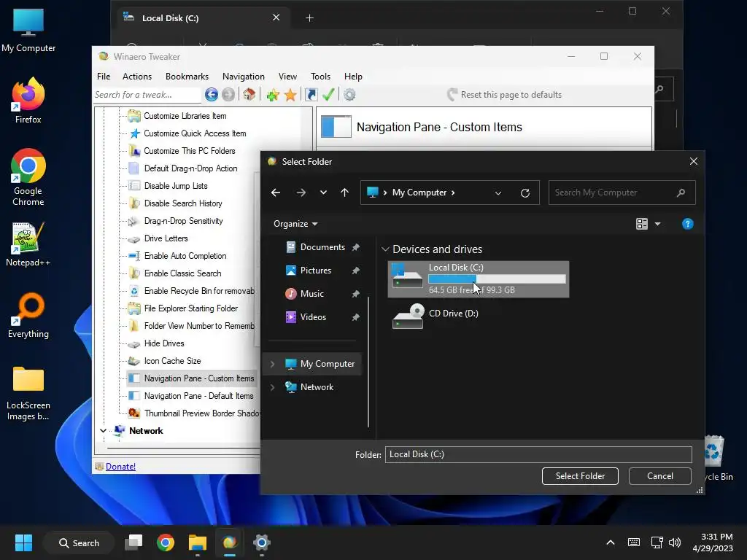The height and width of the screenshot is (560, 747).
Task: Click the Cancel button
Action: click(x=659, y=476)
